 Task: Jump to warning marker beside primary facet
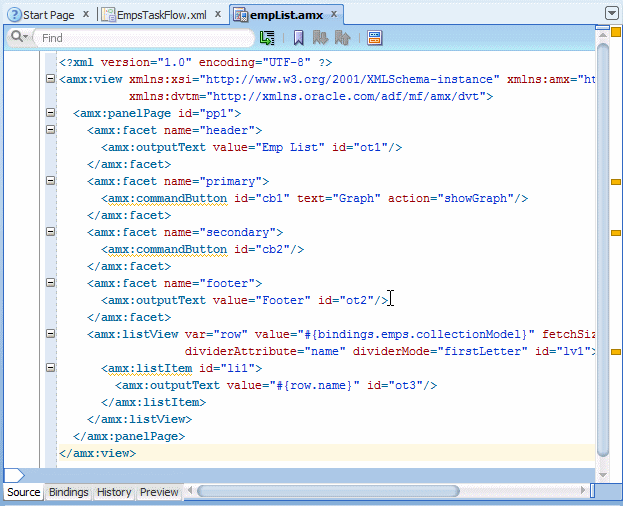(616, 182)
